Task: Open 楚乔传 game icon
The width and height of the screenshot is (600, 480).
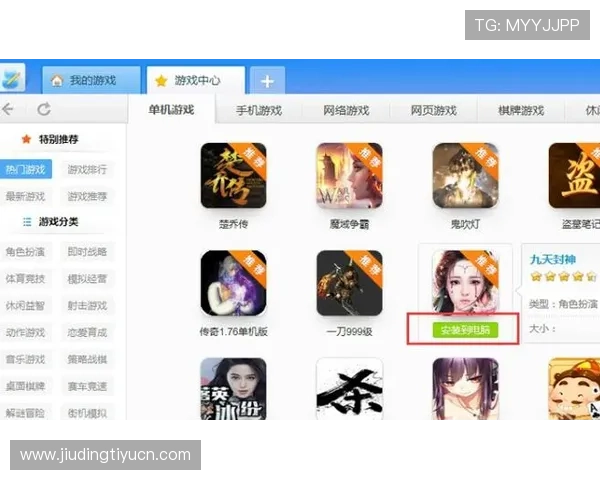Action: pos(233,175)
